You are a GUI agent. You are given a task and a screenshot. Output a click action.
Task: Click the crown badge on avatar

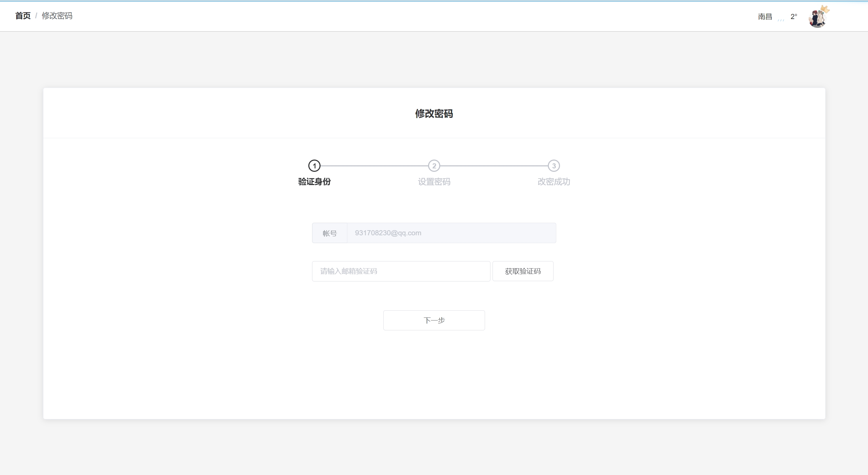825,9
